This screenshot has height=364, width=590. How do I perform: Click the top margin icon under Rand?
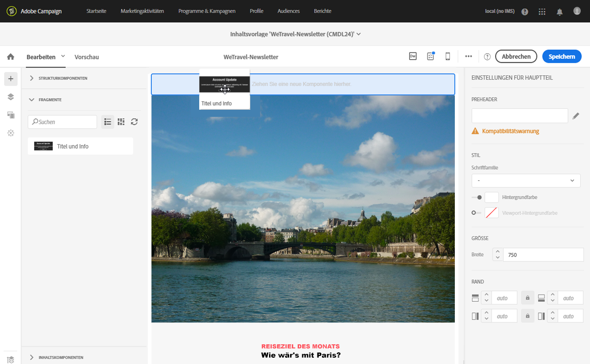coord(475,298)
